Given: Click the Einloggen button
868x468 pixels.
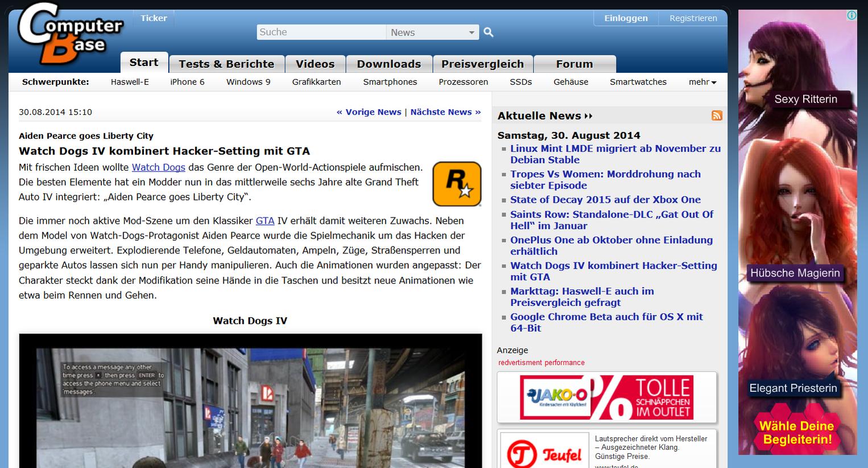Looking at the screenshot, I should (x=626, y=18).
